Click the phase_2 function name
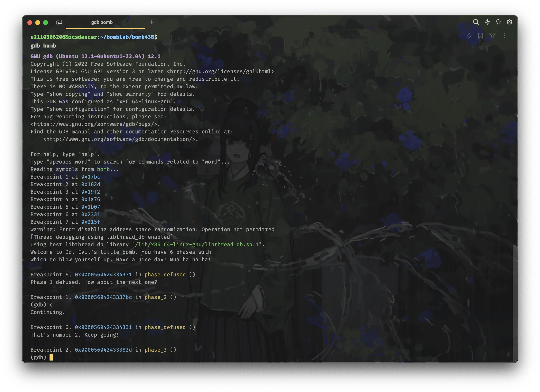 [156, 297]
